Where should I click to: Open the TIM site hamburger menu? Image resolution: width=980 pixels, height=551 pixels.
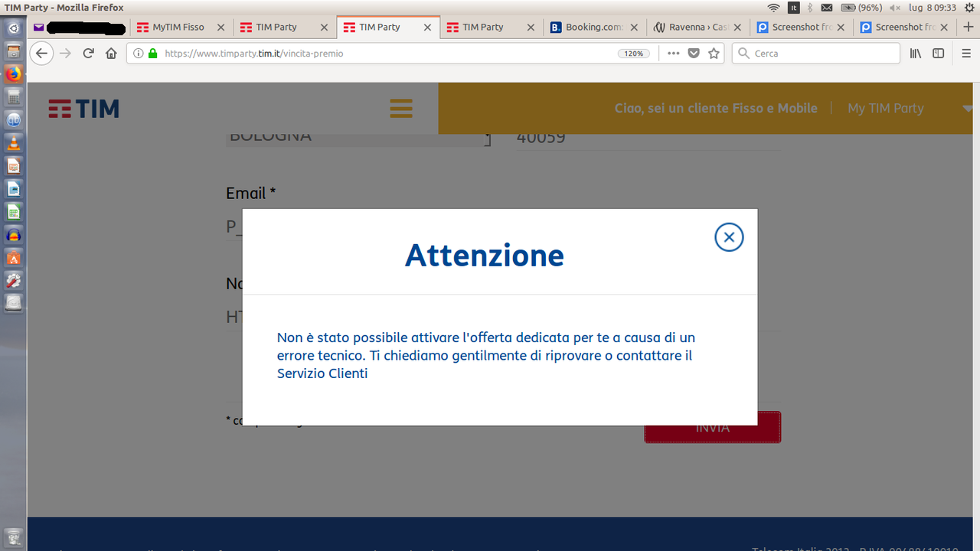[x=401, y=108]
